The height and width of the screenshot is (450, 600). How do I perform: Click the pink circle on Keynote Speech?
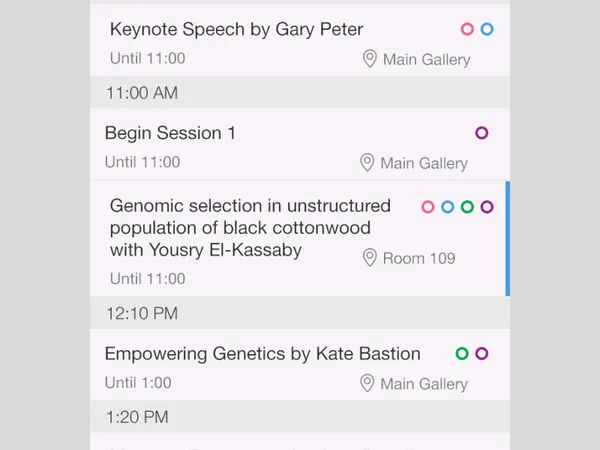(x=467, y=30)
